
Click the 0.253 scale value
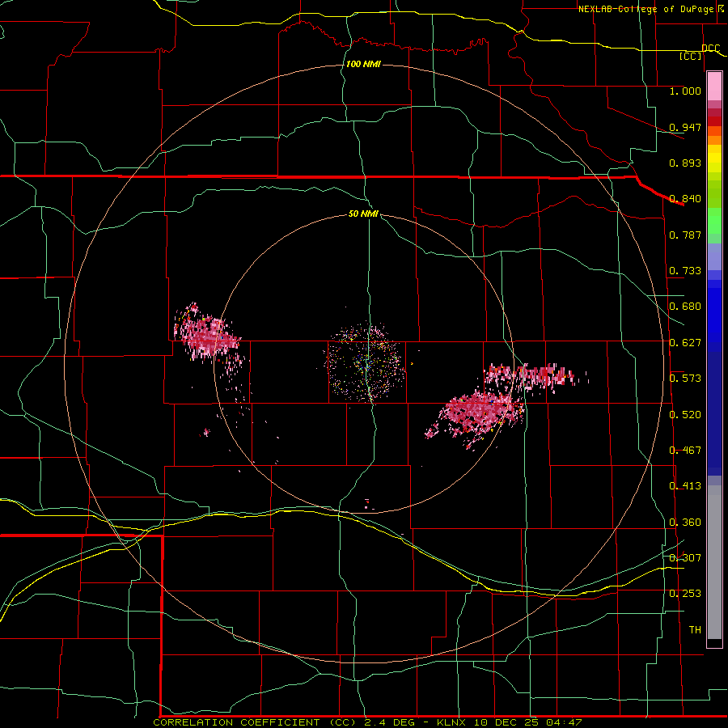tap(685, 594)
